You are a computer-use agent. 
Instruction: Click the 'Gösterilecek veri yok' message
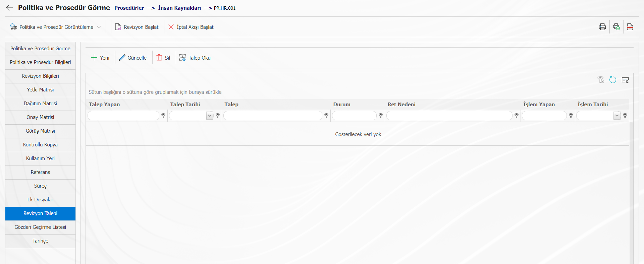pos(358,134)
